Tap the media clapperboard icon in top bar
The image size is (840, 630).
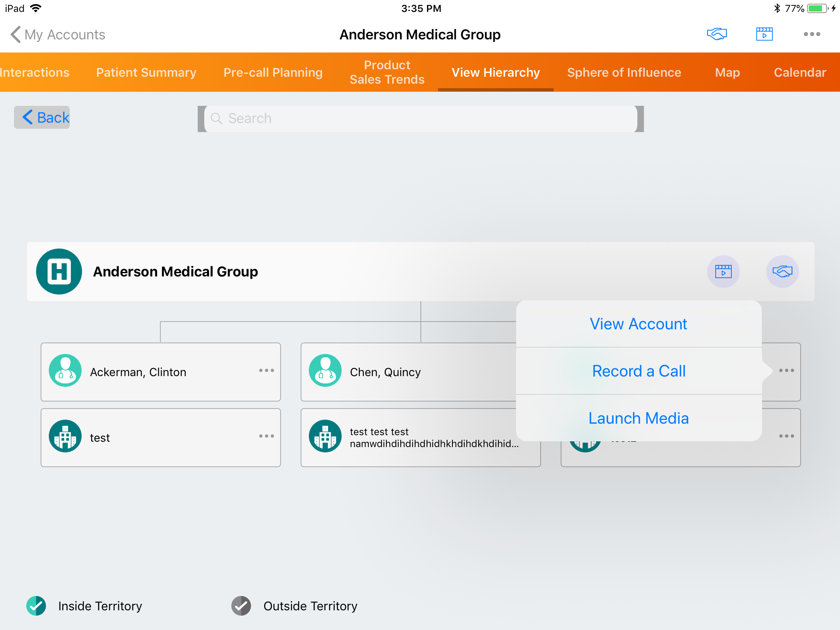click(x=764, y=34)
